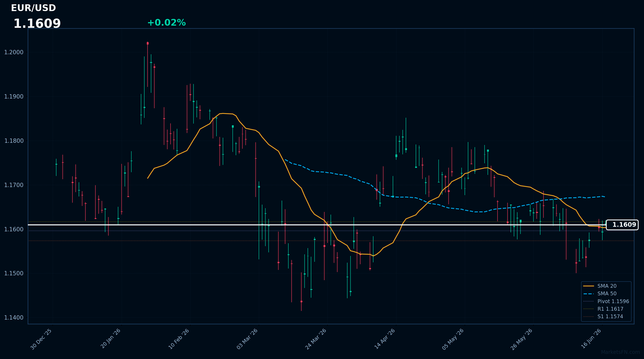Click the large 1.1609 price in the header
The image size is (644, 359).
37,24
